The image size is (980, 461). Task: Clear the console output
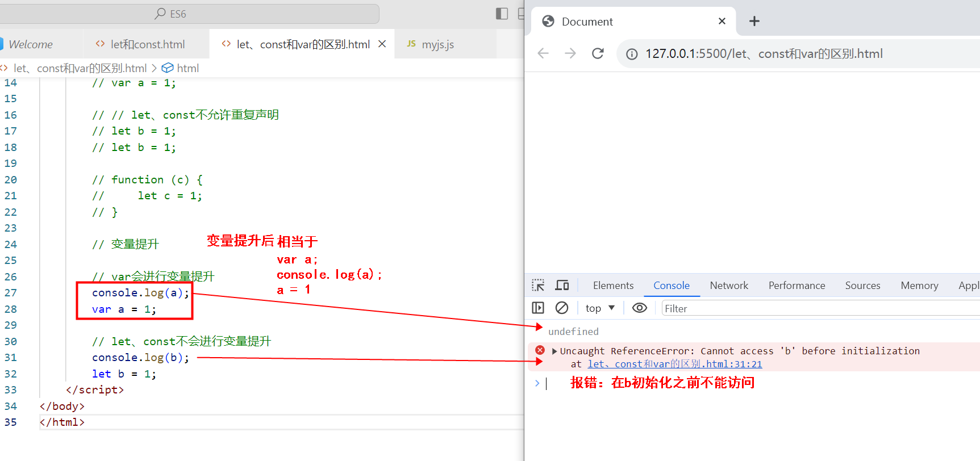pyautogui.click(x=562, y=308)
